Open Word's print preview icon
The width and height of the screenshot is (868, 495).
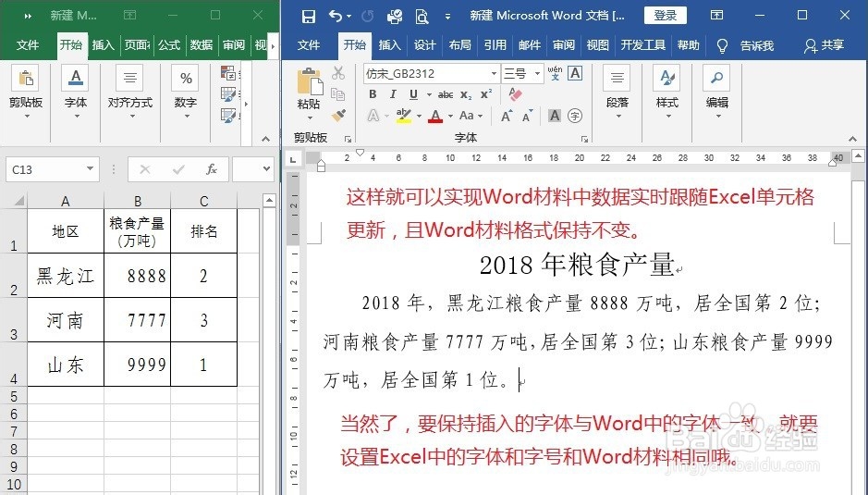pos(422,17)
